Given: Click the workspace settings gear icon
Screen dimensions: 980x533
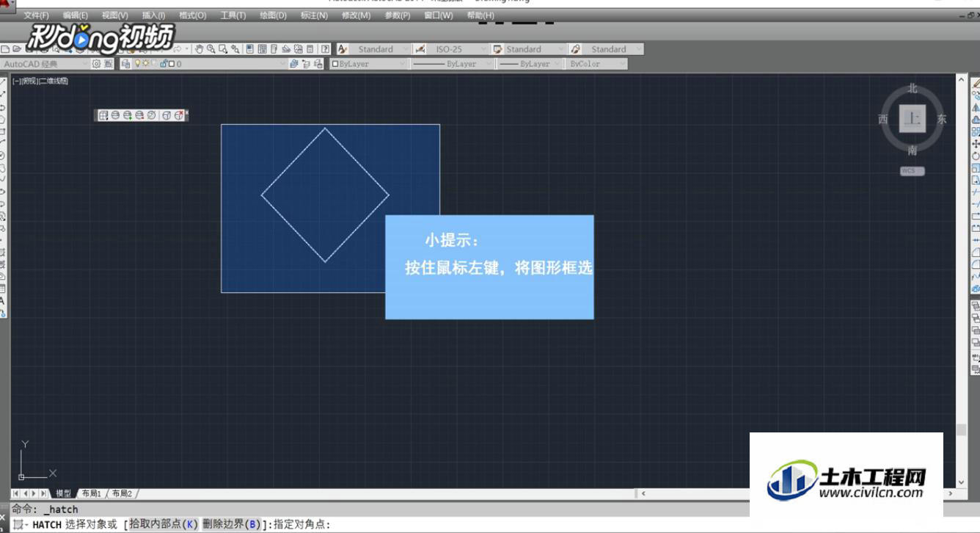Looking at the screenshot, I should click(96, 64).
